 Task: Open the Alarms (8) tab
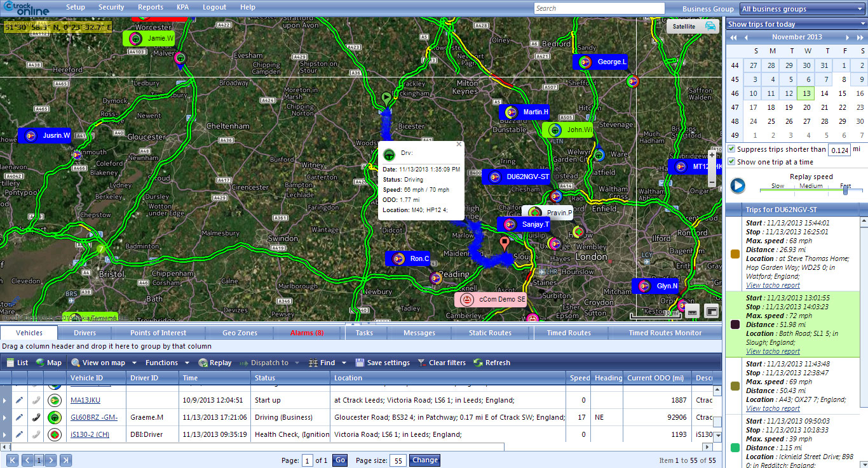307,333
